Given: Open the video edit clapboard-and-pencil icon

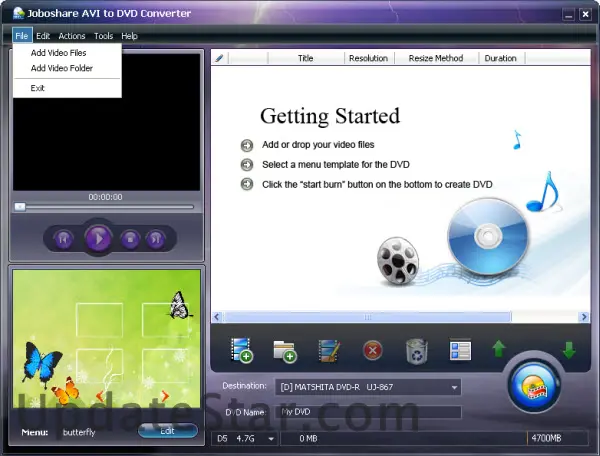Looking at the screenshot, I should coord(329,350).
